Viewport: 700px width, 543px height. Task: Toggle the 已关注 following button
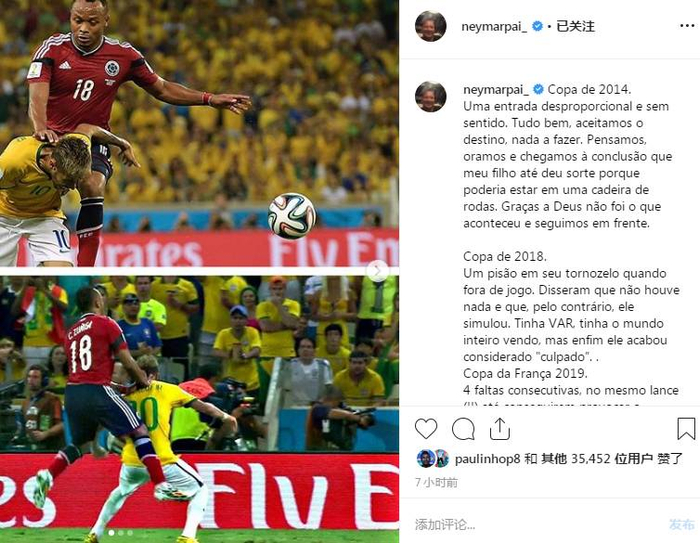575,26
